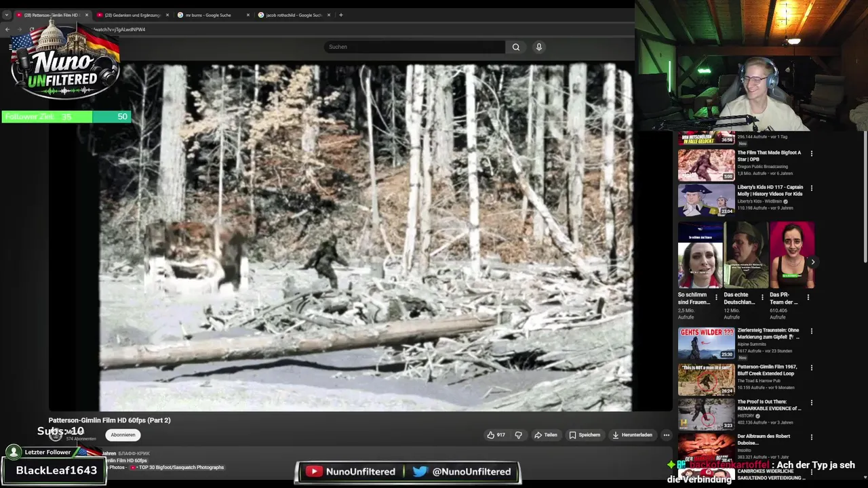868x488 pixels.
Task: Open The Film That Made Bigfoot thumbnail
Action: pyautogui.click(x=706, y=165)
